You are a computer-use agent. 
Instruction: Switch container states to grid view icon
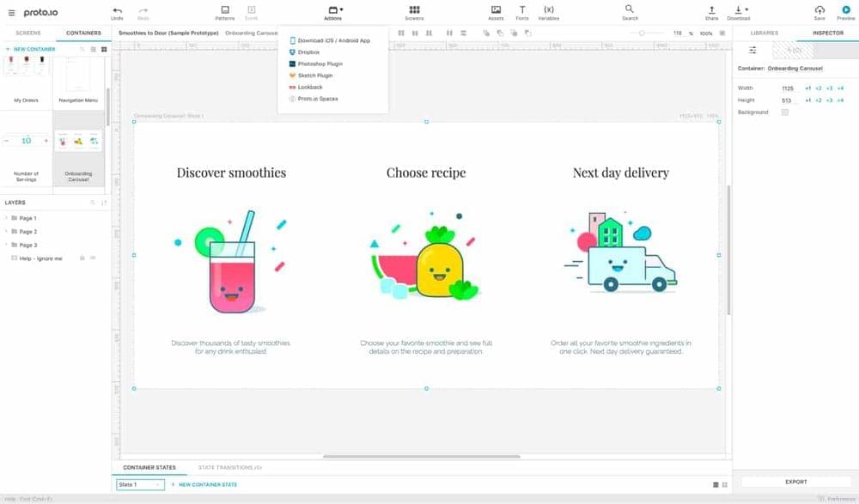tap(725, 485)
